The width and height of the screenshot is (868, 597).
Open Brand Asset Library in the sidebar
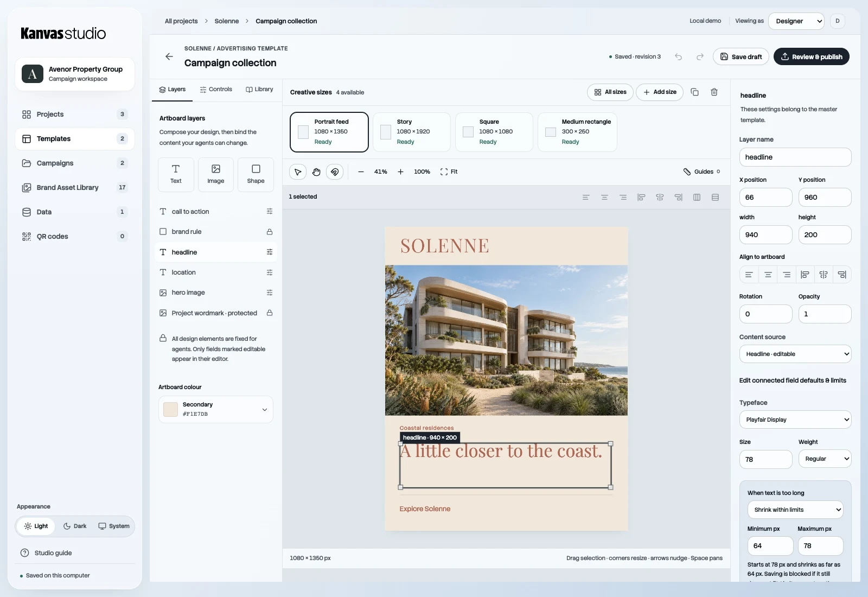pos(75,188)
